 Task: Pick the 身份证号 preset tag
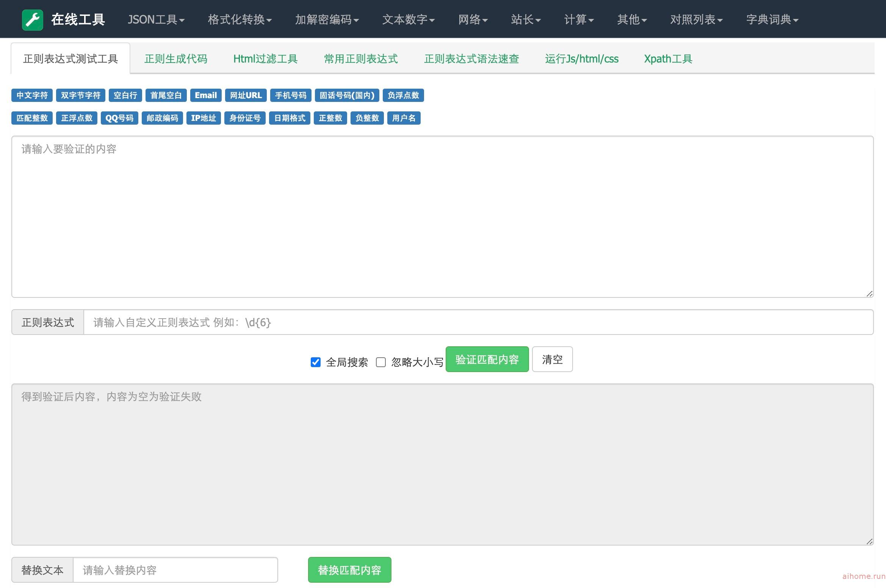(245, 118)
